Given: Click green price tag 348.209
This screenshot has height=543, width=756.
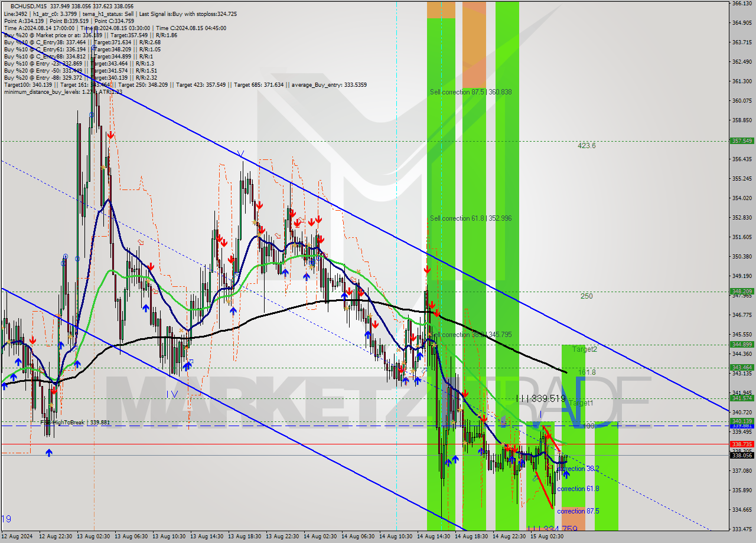Looking at the screenshot, I should point(742,291).
